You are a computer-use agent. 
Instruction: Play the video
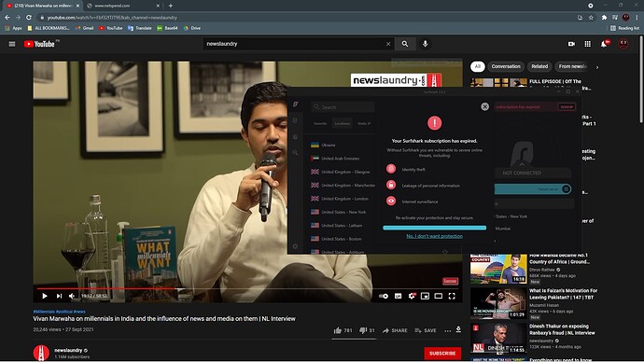point(45,296)
